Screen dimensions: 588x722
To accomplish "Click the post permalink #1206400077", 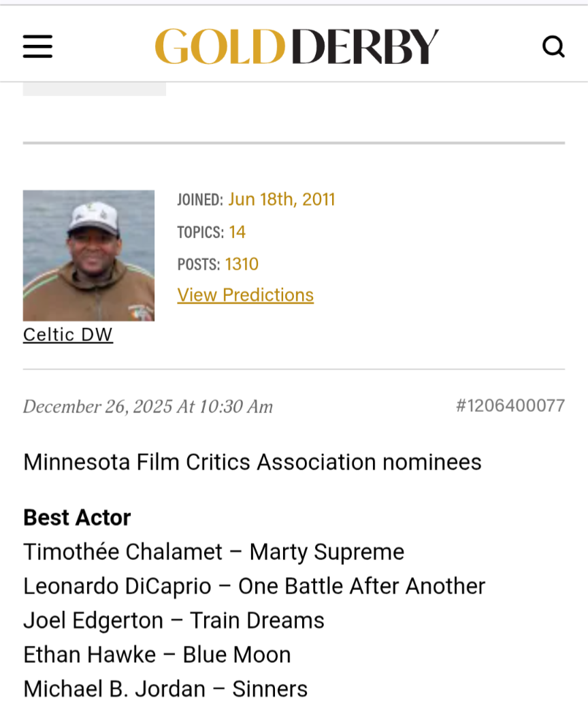I will 510,406.
